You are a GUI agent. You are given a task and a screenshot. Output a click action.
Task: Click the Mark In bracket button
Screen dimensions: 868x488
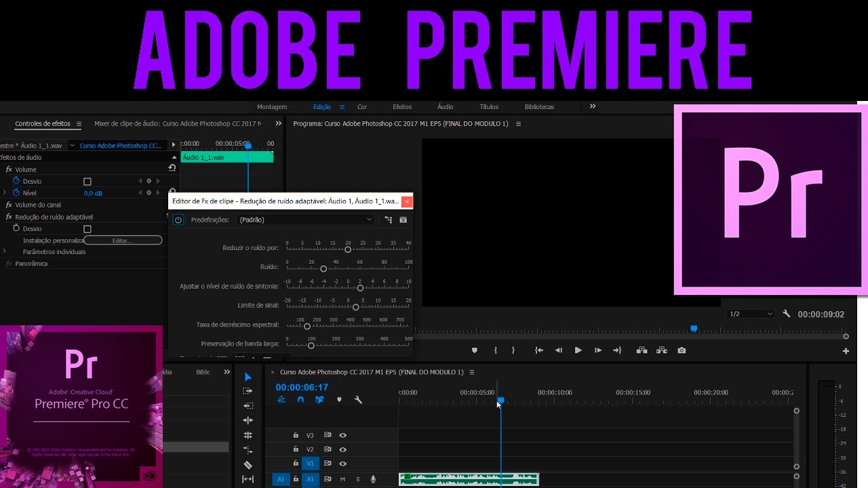click(496, 350)
